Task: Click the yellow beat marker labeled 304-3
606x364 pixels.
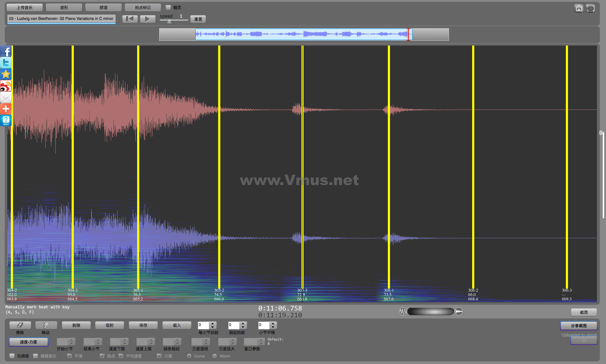Action: pos(73,167)
